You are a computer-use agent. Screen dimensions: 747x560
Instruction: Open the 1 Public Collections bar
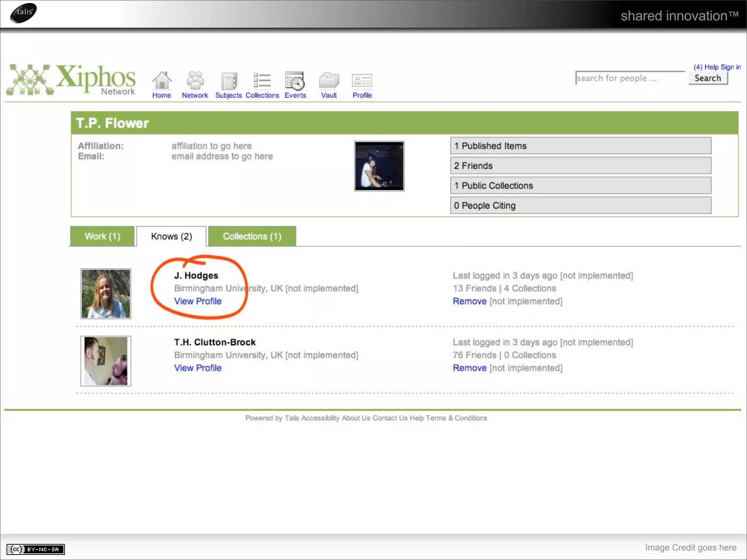click(581, 186)
